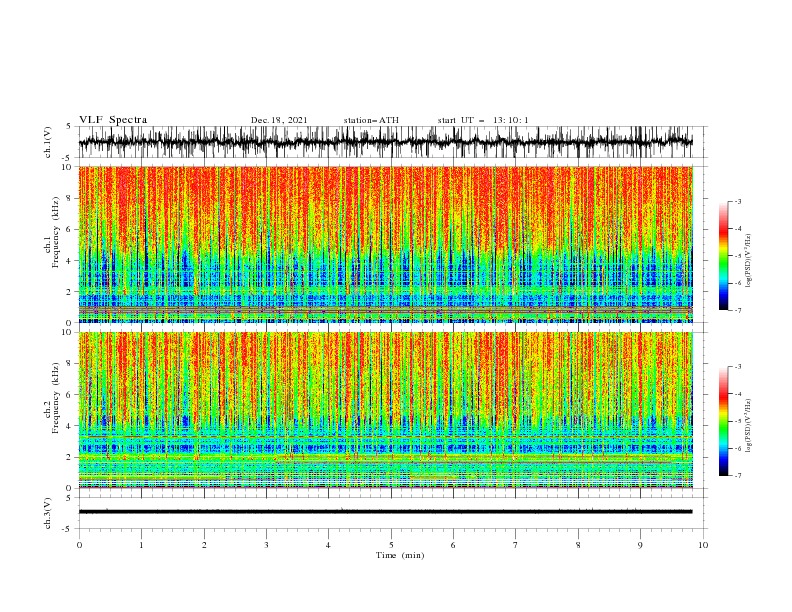Click the "station=ATH" header label
This screenshot has width=792, height=612.
pos(371,120)
